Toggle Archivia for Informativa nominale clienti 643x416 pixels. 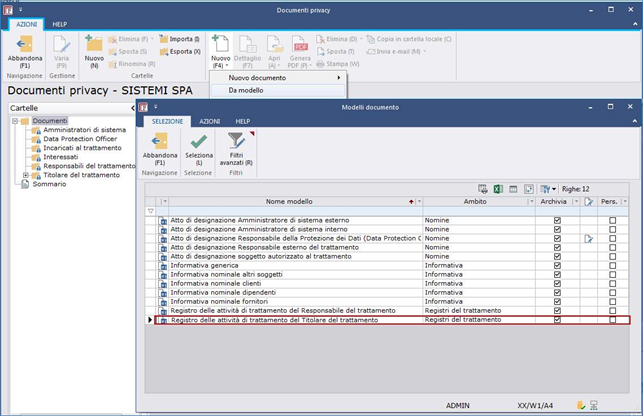(557, 283)
